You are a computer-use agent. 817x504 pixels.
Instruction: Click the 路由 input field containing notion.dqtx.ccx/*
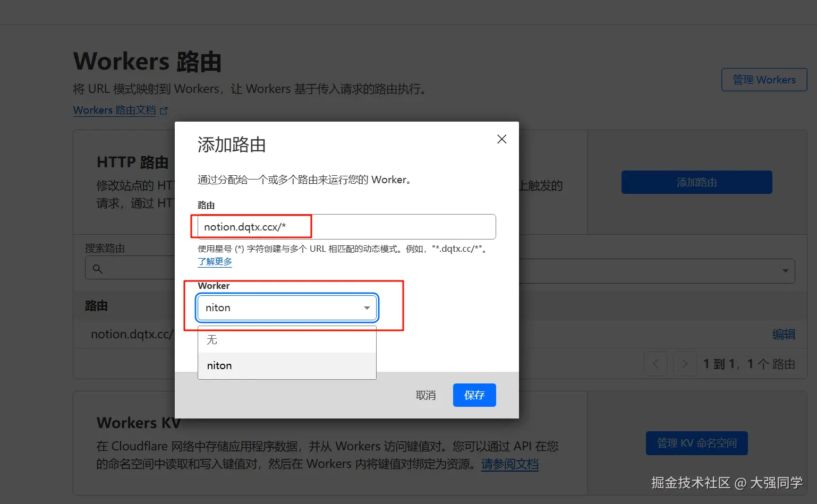(x=346, y=227)
